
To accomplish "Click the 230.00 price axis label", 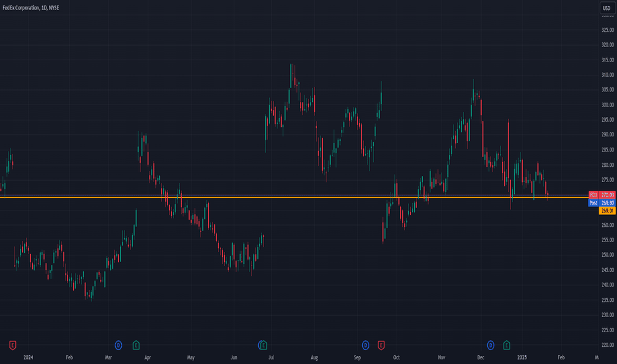I will tap(608, 315).
